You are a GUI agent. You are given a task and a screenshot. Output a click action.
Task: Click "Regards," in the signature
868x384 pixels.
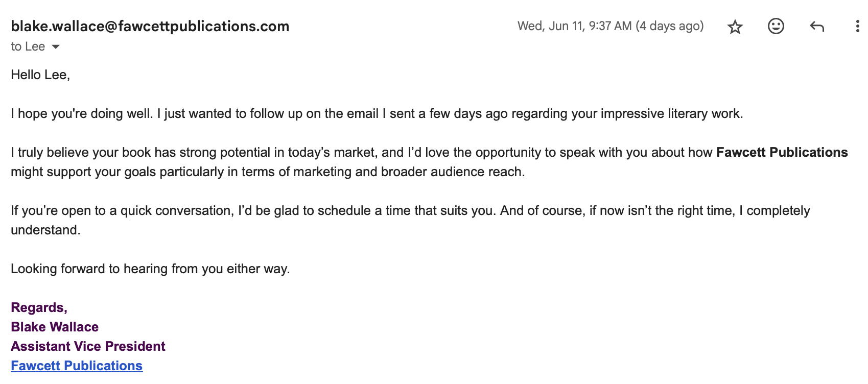pos(39,307)
